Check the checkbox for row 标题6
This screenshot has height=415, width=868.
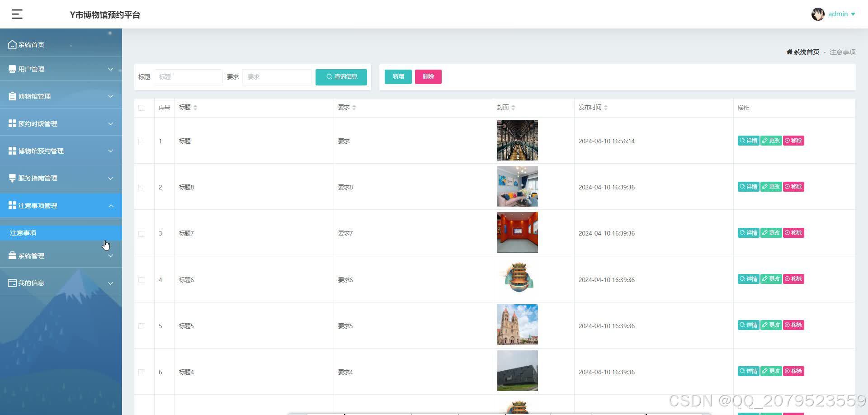tap(142, 280)
